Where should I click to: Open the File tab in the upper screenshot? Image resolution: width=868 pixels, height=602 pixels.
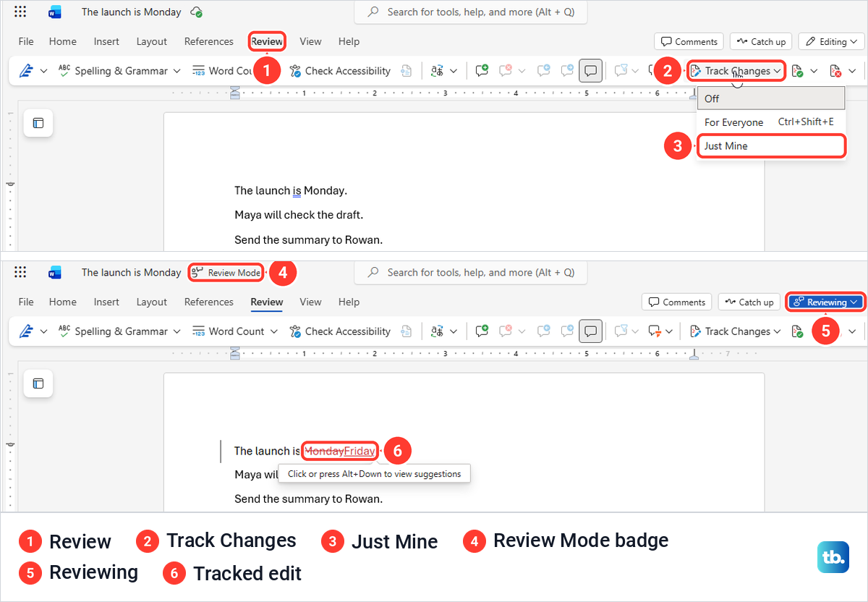(26, 41)
